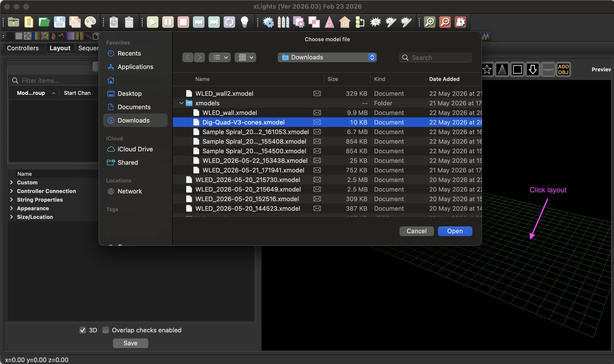Image resolution: width=614 pixels, height=364 pixels.
Task: Click the paint palette icon in toolbar
Action: pos(90,22)
